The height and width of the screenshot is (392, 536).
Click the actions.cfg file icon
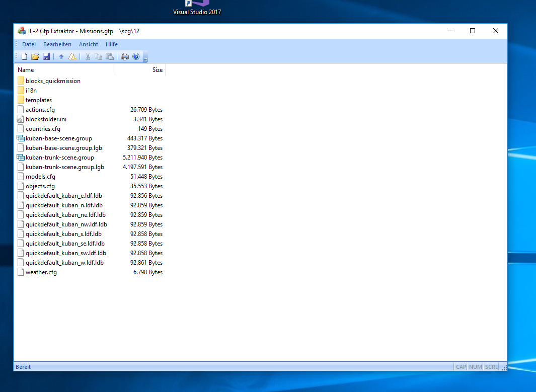point(21,109)
